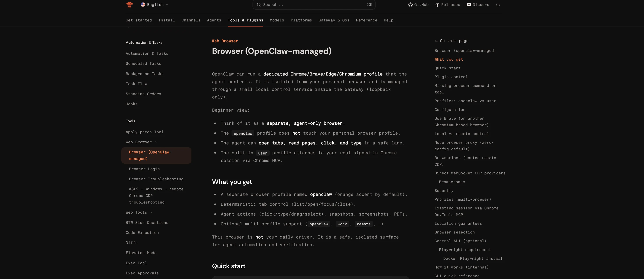This screenshot has height=279, width=644.
Task: Jump to Profiles: openclaw vs user
Action: coord(465,101)
